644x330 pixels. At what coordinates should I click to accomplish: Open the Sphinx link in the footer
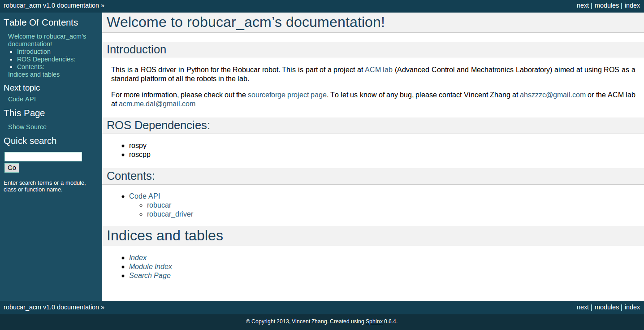374,321
